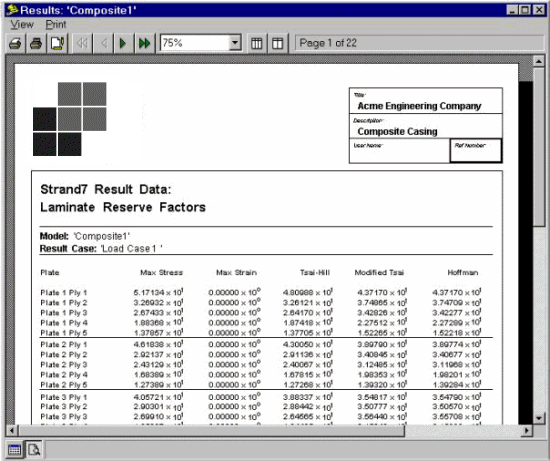Viewport: 550px width, 461px height.
Task: Go to the next page with green arrow
Action: click(123, 44)
